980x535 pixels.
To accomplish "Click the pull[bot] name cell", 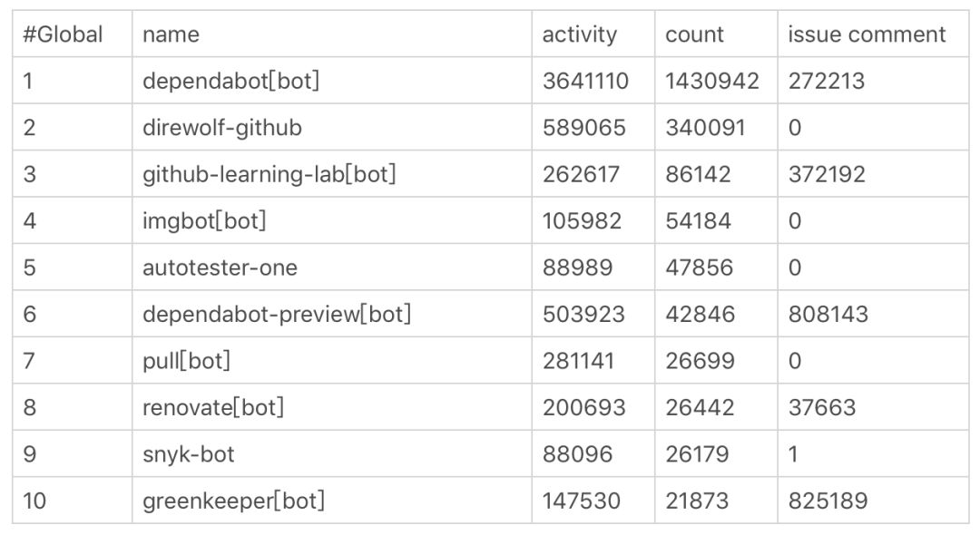I will pyautogui.click(x=186, y=361).
